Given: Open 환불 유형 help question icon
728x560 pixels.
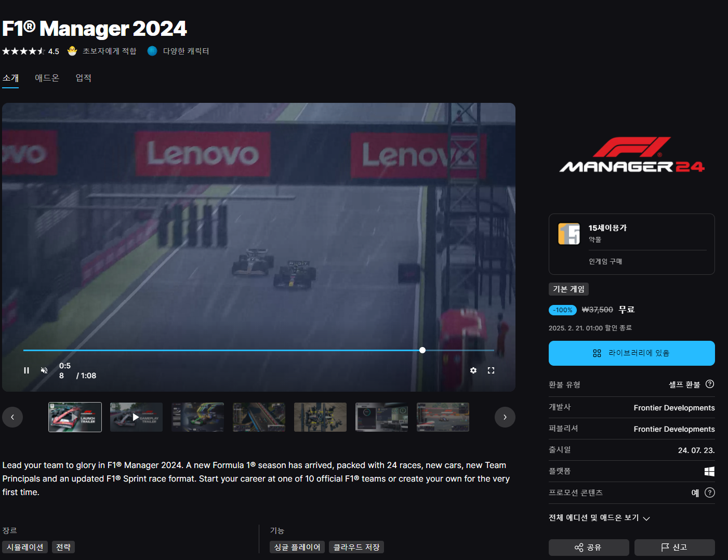Looking at the screenshot, I should click(x=710, y=384).
